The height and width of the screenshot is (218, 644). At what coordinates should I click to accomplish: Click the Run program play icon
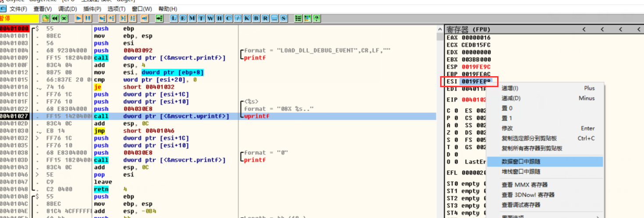79,18
